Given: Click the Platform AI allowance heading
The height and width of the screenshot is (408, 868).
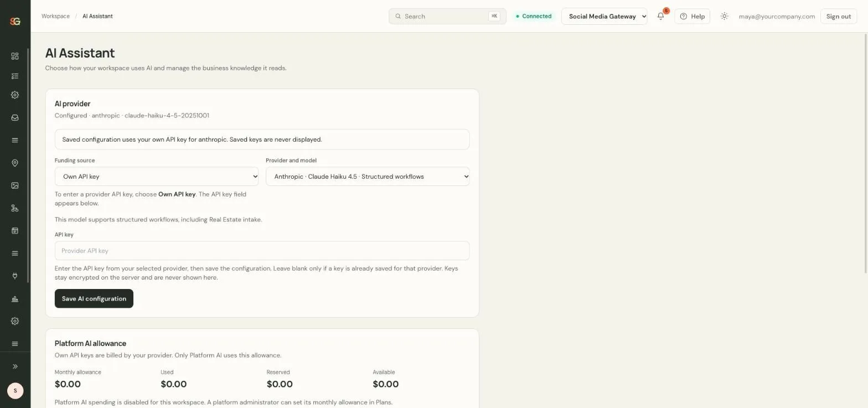Looking at the screenshot, I should [x=90, y=343].
